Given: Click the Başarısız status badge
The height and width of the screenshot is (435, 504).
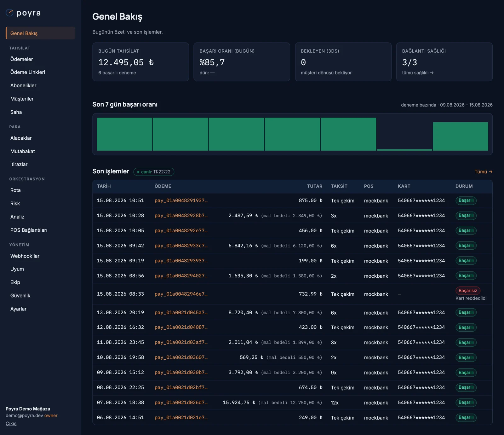Looking at the screenshot, I should [x=468, y=290].
